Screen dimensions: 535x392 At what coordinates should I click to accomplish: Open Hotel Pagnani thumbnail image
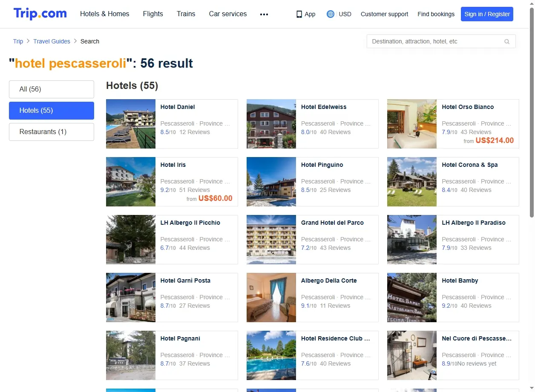tap(131, 355)
